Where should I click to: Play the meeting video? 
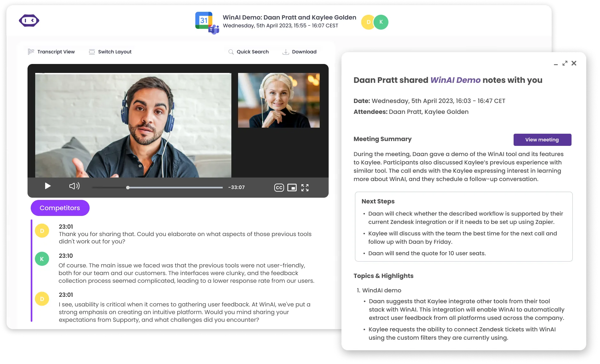coord(48,186)
